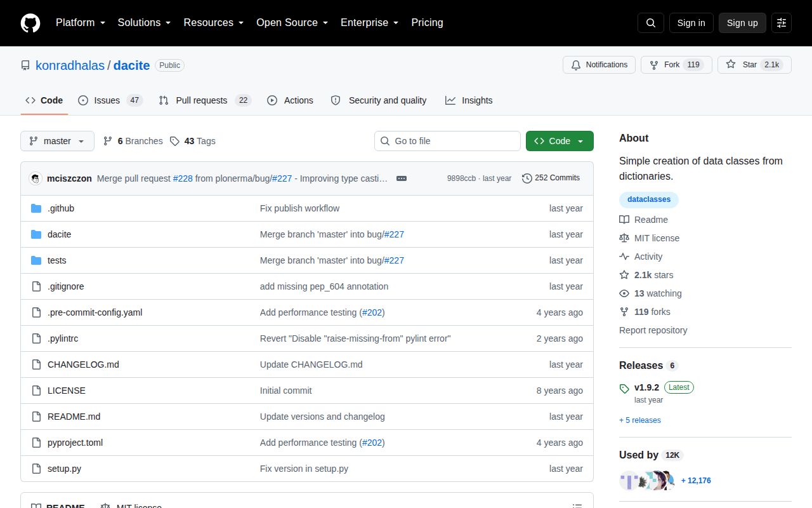This screenshot has width=812, height=508.
Task: Open the Activity link in About
Action: click(x=641, y=257)
